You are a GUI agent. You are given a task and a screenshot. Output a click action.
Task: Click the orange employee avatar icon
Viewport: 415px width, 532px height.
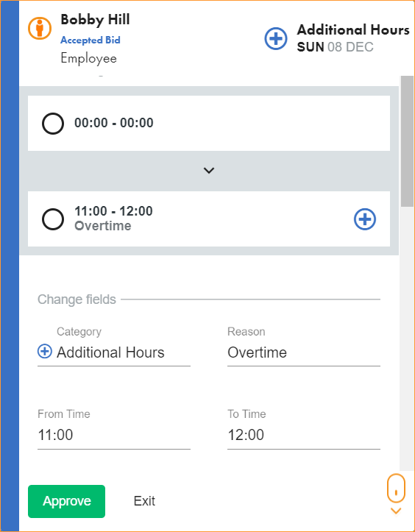click(x=39, y=28)
